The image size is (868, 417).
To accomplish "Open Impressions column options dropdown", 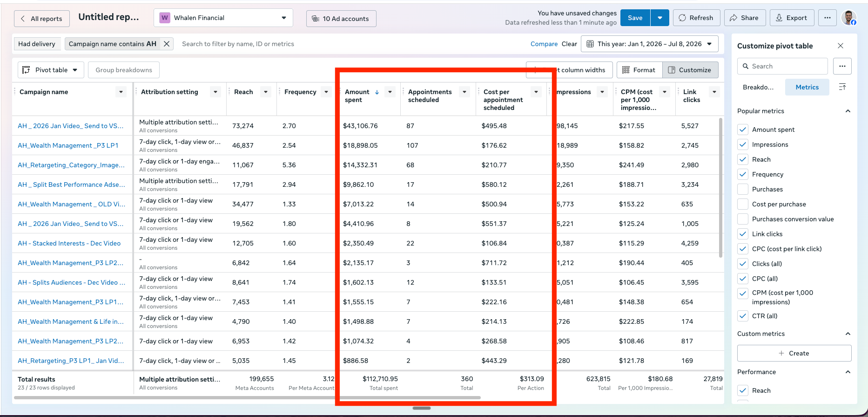I will tap(602, 92).
